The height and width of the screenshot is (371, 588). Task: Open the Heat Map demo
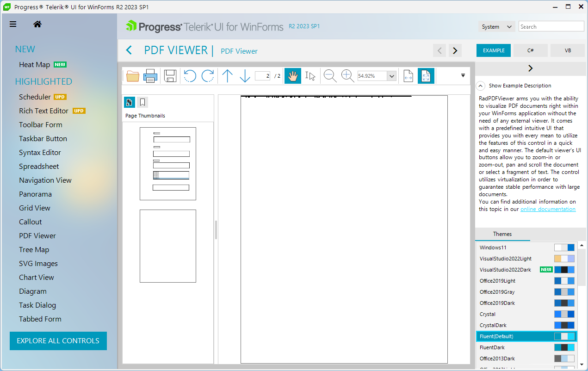pos(34,65)
